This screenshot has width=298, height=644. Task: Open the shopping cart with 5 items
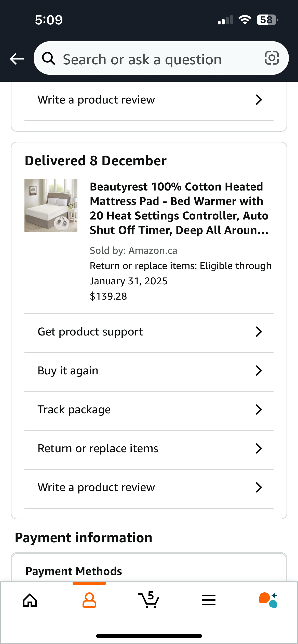(149, 600)
